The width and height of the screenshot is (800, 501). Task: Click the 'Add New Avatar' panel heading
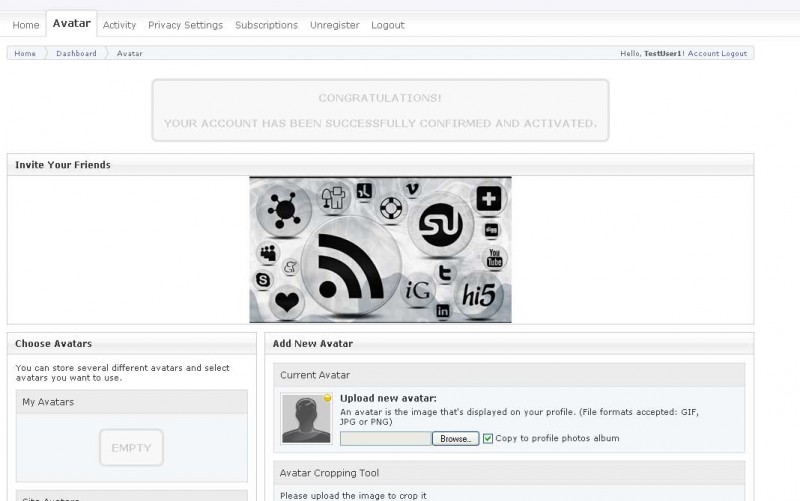point(313,343)
